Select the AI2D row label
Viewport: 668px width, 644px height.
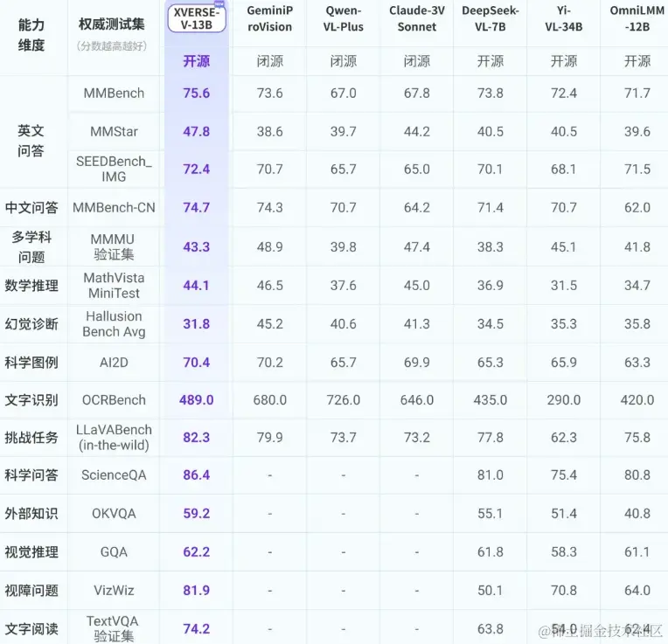pos(114,363)
